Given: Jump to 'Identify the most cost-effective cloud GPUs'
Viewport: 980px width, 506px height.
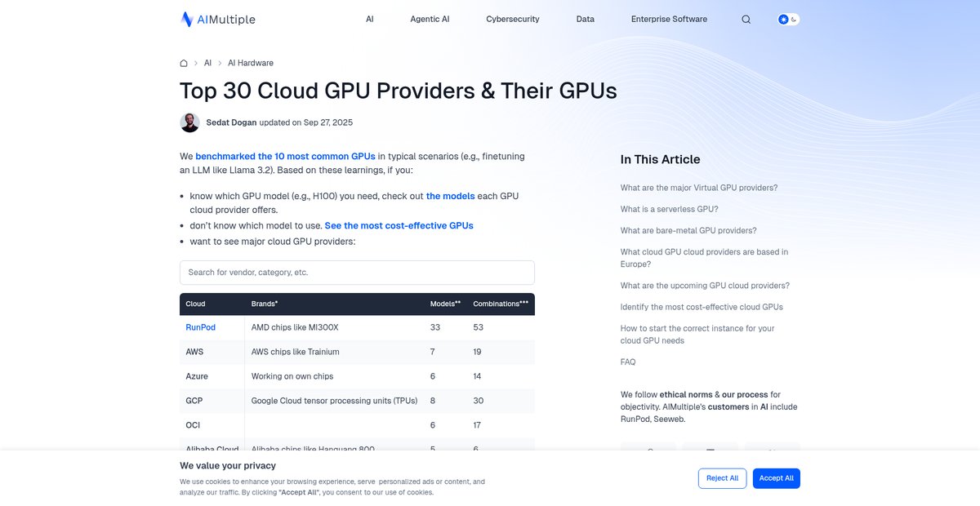Looking at the screenshot, I should click(x=702, y=307).
